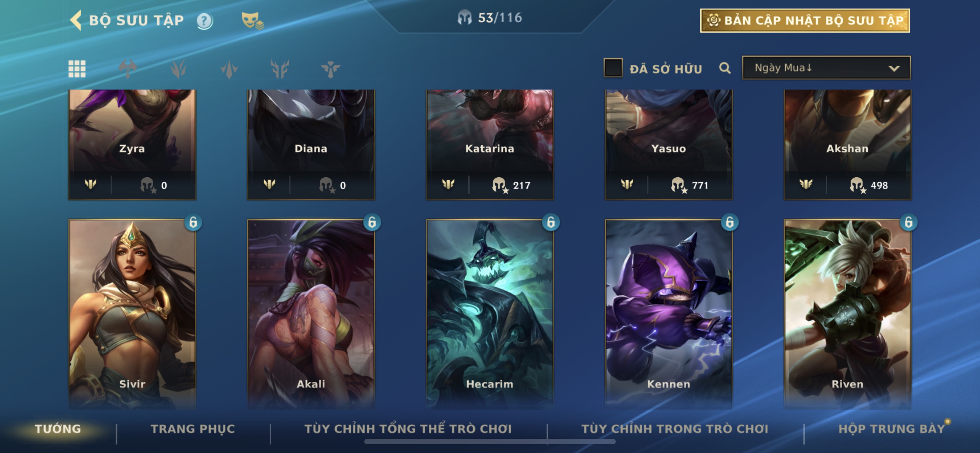Screen dimensions: 980x453
Task: Filter by the fourth role icon
Action: pyautogui.click(x=280, y=69)
